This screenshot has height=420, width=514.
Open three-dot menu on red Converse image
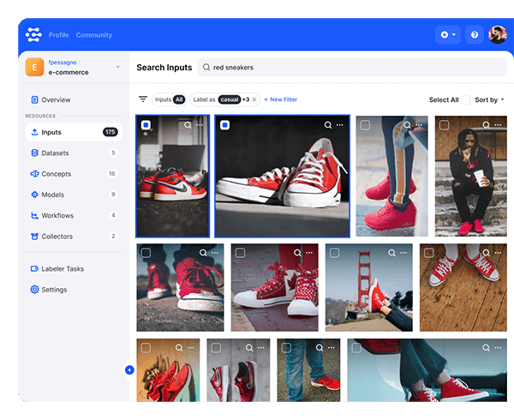click(x=340, y=125)
